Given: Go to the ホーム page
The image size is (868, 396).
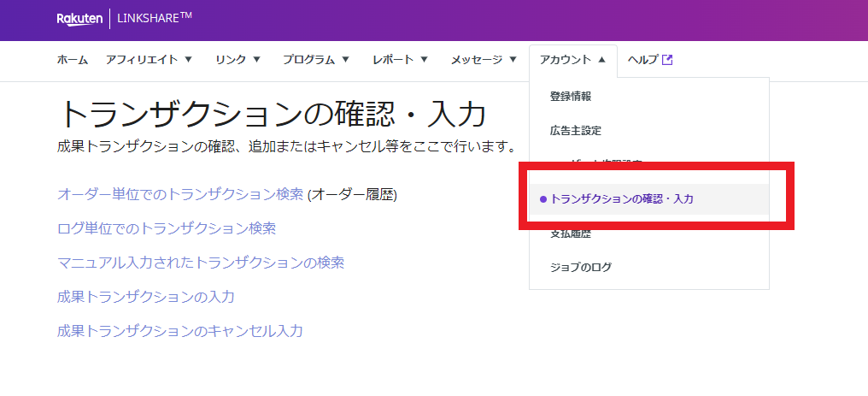Looking at the screenshot, I should tap(72, 60).
